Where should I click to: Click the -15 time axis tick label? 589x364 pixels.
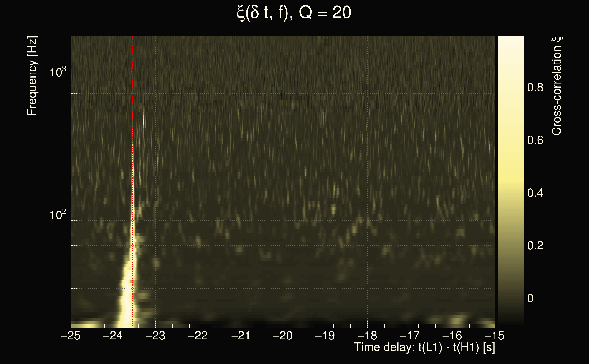(x=494, y=336)
